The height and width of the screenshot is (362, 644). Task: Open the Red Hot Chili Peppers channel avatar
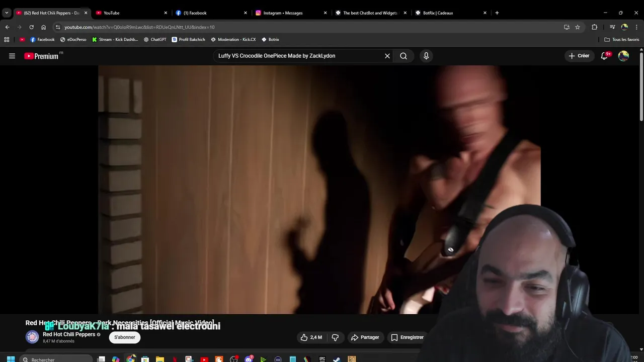coord(32,337)
